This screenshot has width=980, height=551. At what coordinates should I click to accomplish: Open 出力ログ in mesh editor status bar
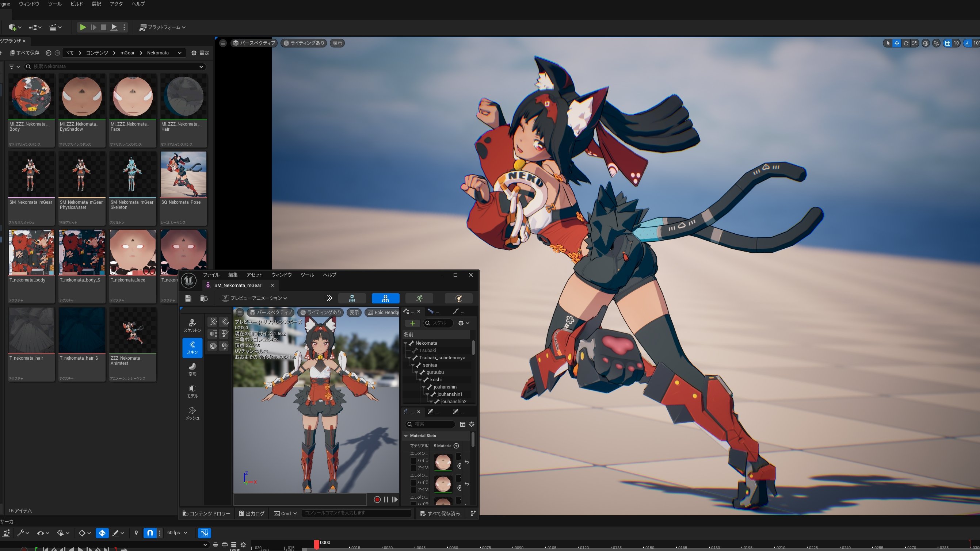point(251,514)
